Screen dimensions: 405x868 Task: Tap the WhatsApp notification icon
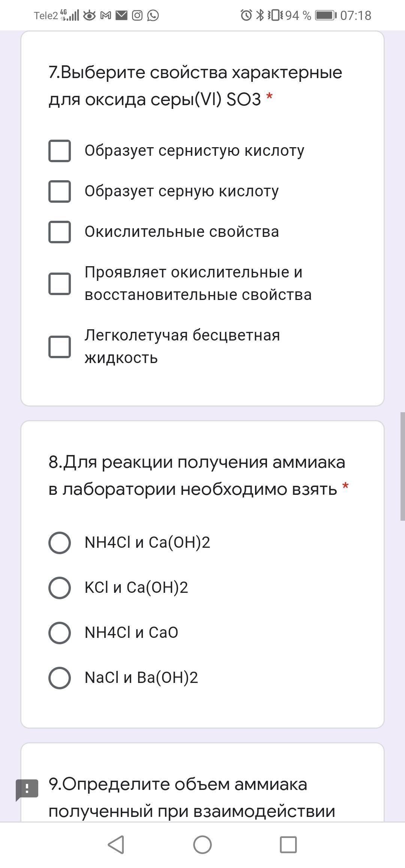pyautogui.click(x=153, y=15)
